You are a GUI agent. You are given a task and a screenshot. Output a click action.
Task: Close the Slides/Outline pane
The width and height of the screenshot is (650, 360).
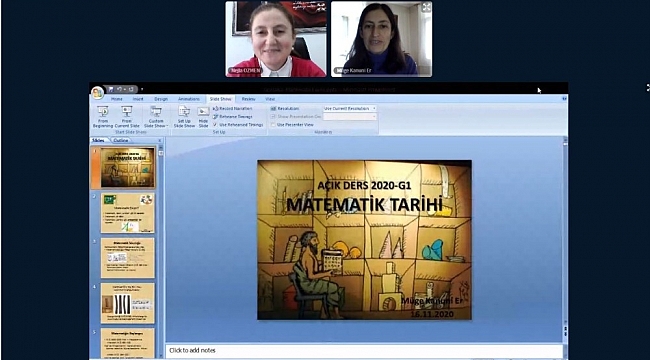click(160, 141)
